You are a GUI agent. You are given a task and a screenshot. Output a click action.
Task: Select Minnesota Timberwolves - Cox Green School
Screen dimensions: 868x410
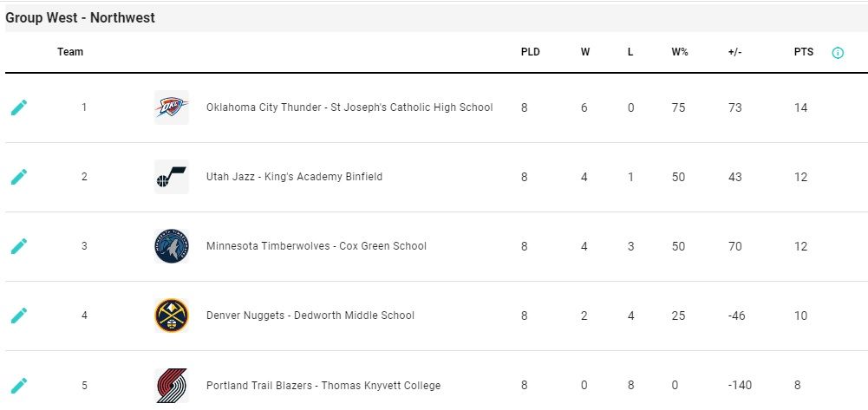click(x=317, y=246)
